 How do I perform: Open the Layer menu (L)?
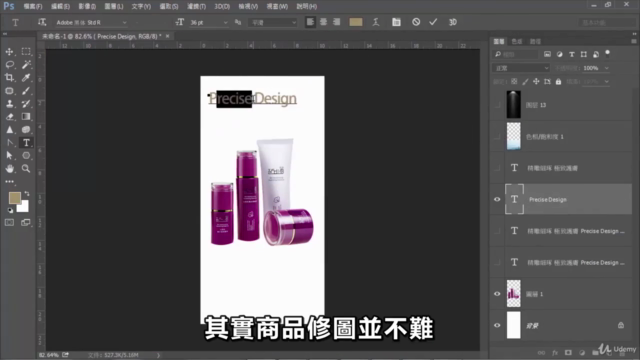click(x=114, y=7)
